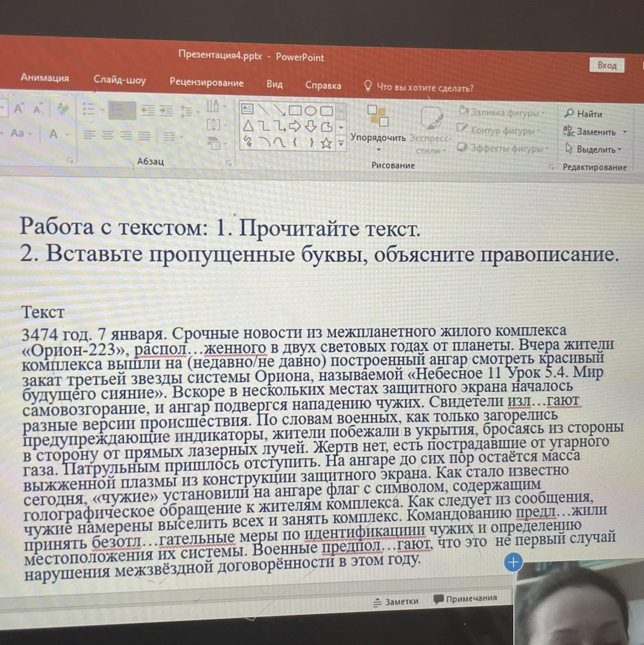
Task: Select the 5-Point Star shape
Action: [x=326, y=143]
